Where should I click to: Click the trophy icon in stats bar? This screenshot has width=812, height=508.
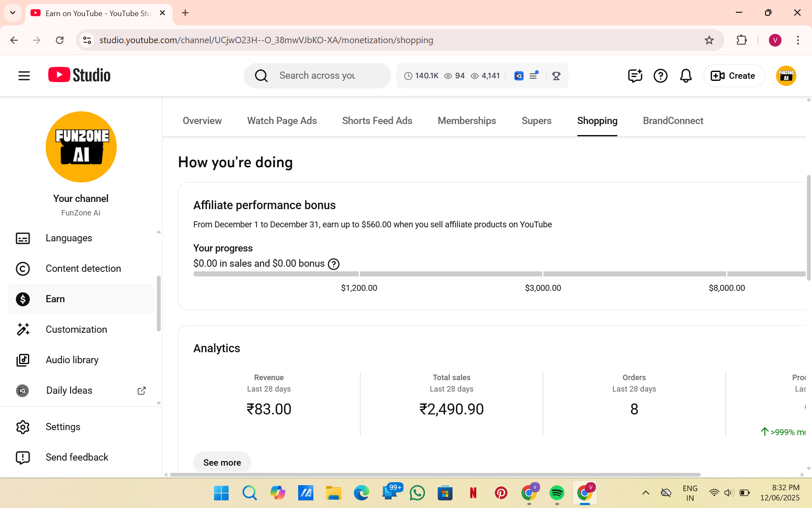[x=556, y=76]
